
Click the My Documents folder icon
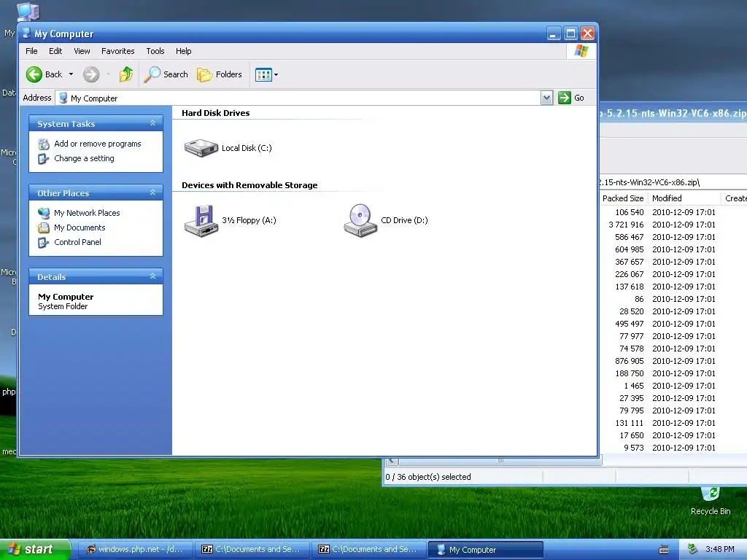point(44,227)
